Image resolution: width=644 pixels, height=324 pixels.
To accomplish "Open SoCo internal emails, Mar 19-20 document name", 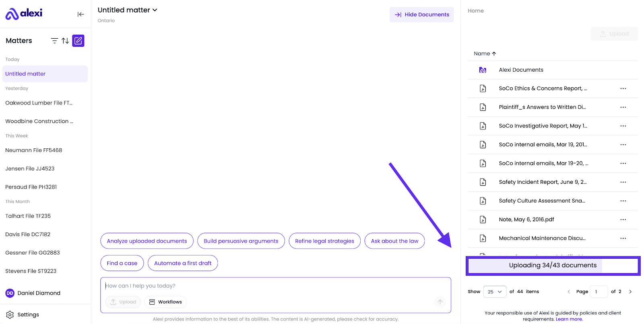I will pos(543,163).
